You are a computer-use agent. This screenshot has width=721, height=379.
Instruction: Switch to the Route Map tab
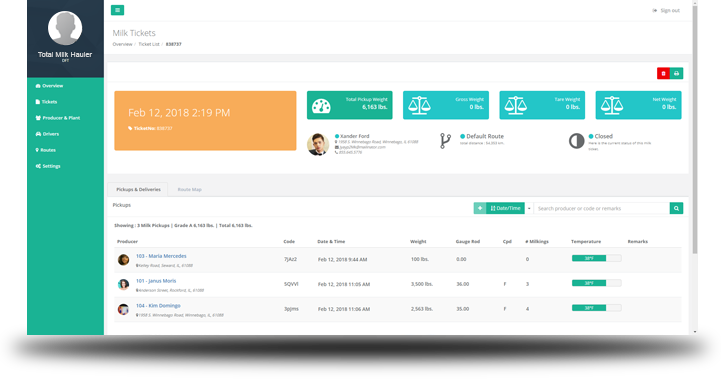(x=189, y=190)
